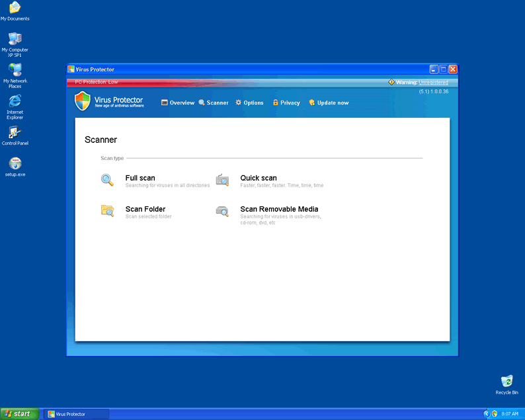Choose Scan Removable Media text option
The width and height of the screenshot is (525, 420).
[x=279, y=209]
